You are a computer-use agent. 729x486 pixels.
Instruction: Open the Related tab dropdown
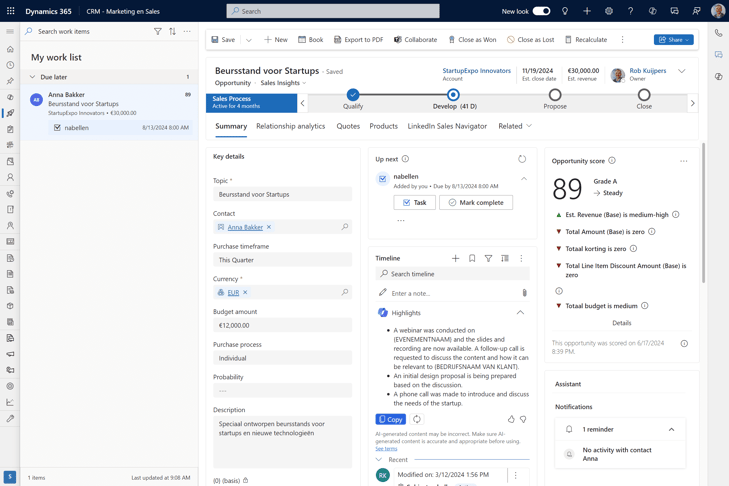click(x=515, y=126)
